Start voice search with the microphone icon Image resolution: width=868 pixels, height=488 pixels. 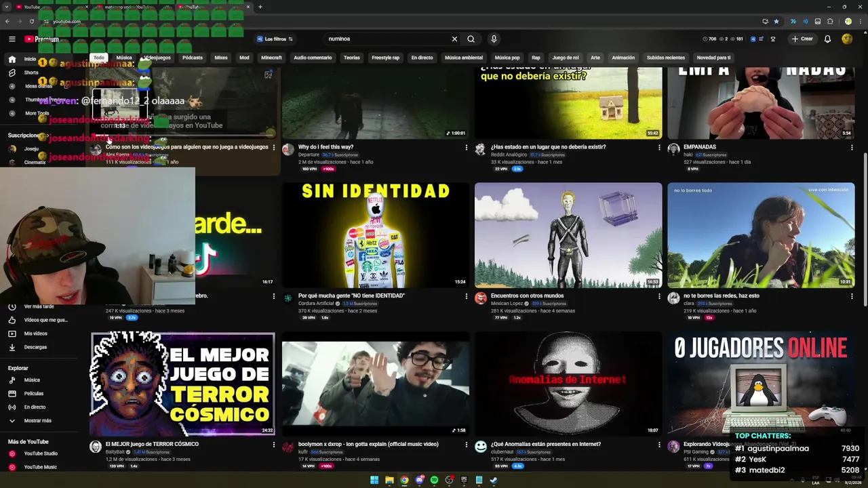(494, 39)
